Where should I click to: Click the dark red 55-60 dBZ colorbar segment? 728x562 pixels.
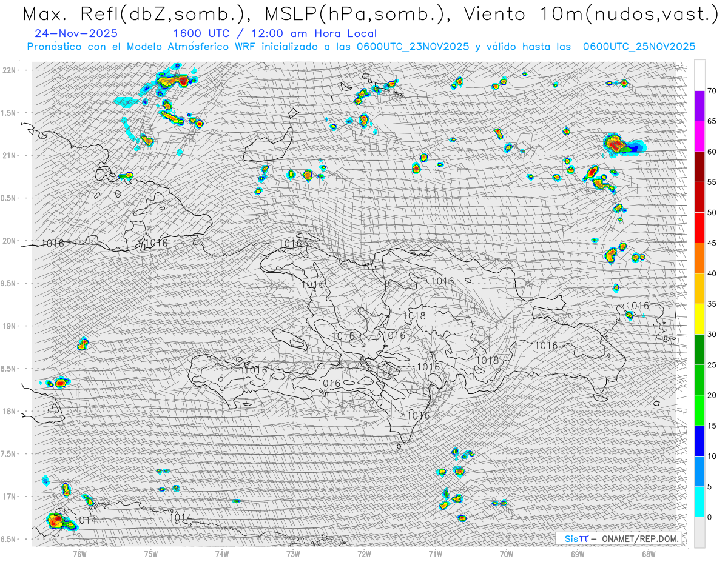point(699,167)
